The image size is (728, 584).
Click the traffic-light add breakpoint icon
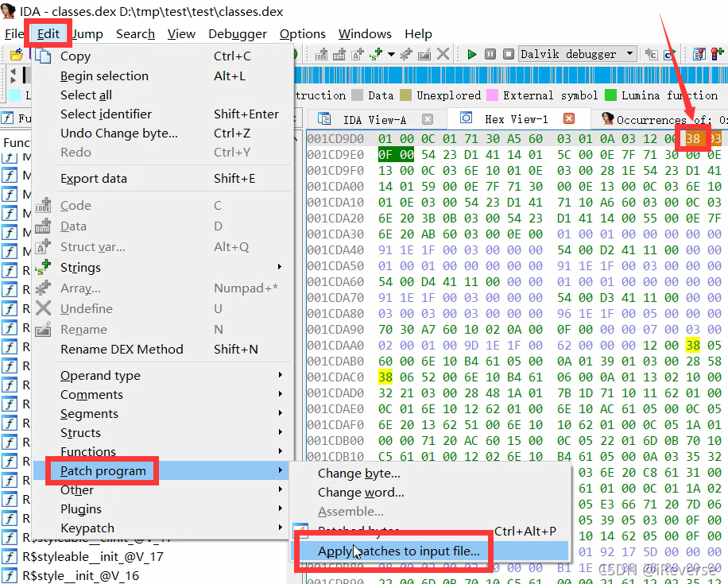pyautogui.click(x=718, y=54)
